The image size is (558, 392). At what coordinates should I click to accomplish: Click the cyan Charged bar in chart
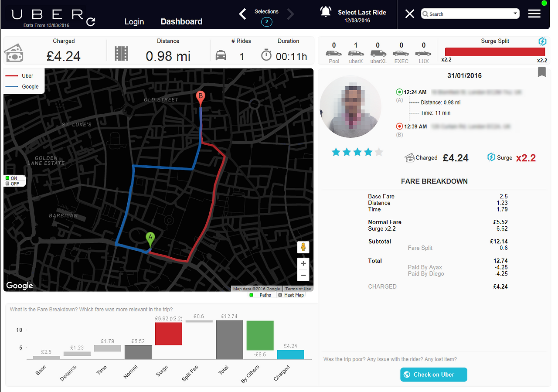coord(291,355)
